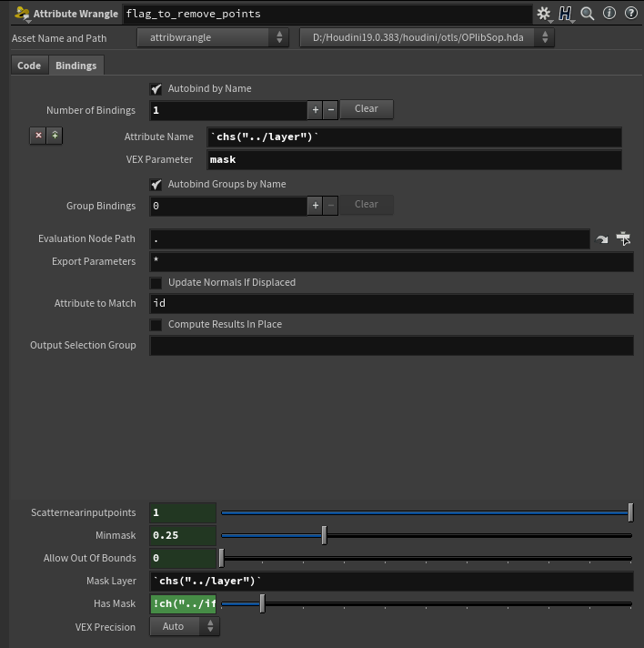This screenshot has height=648, width=644.
Task: Switch to the Code tab
Action: 29,66
